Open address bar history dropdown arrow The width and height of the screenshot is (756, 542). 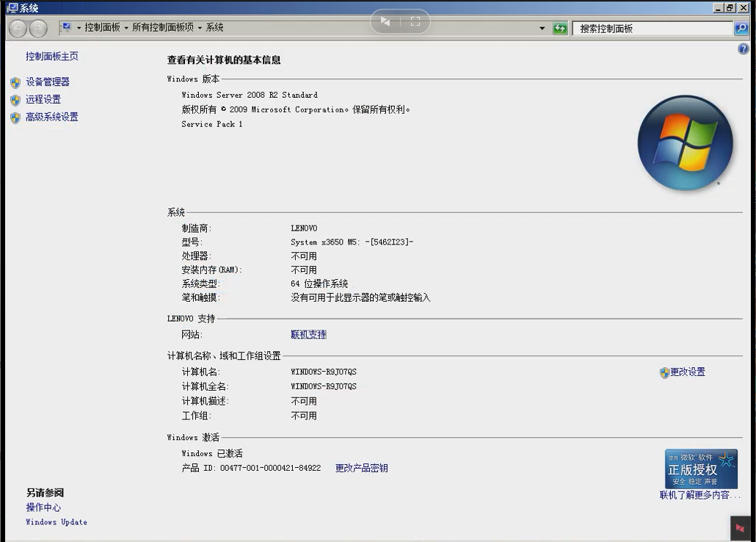tap(542, 29)
